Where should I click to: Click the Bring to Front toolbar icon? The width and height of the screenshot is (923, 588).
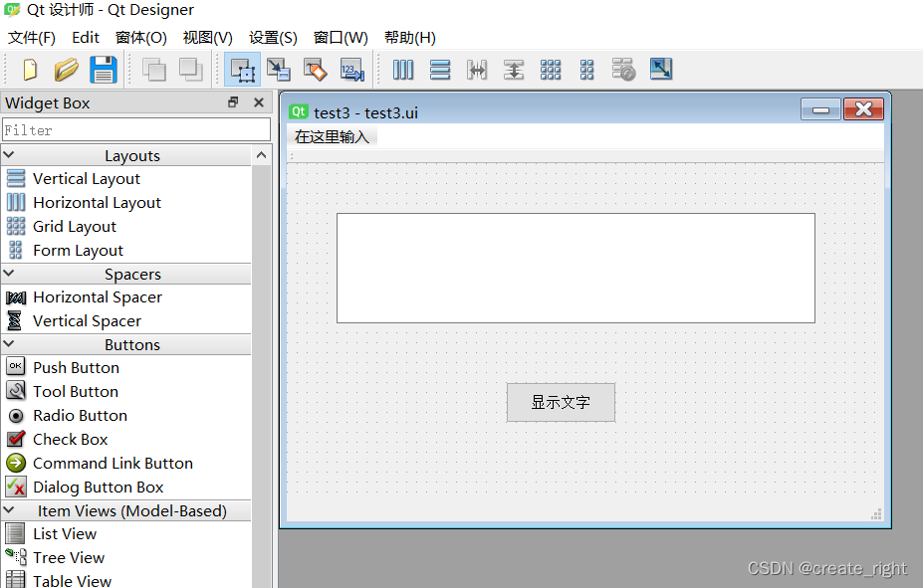pos(191,70)
